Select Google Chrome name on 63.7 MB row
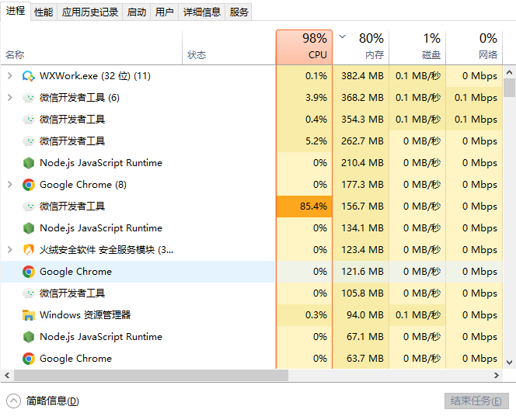The height and width of the screenshot is (420, 516). [x=75, y=358]
